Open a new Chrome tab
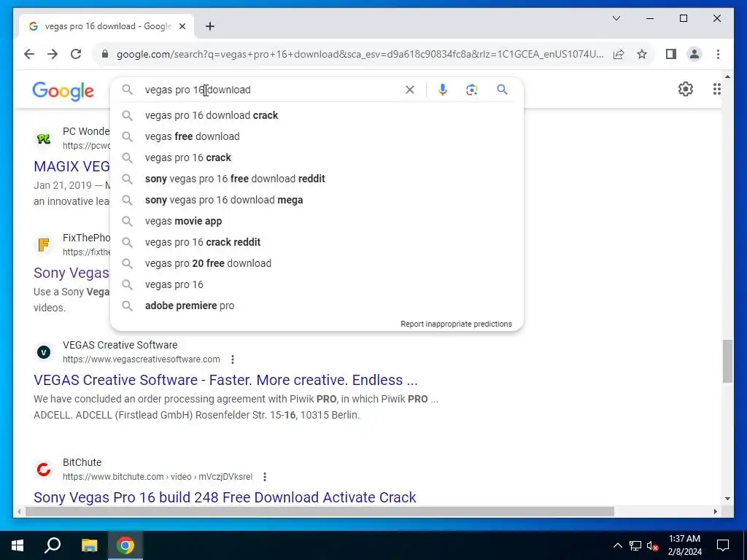This screenshot has height=560, width=747. (x=210, y=26)
